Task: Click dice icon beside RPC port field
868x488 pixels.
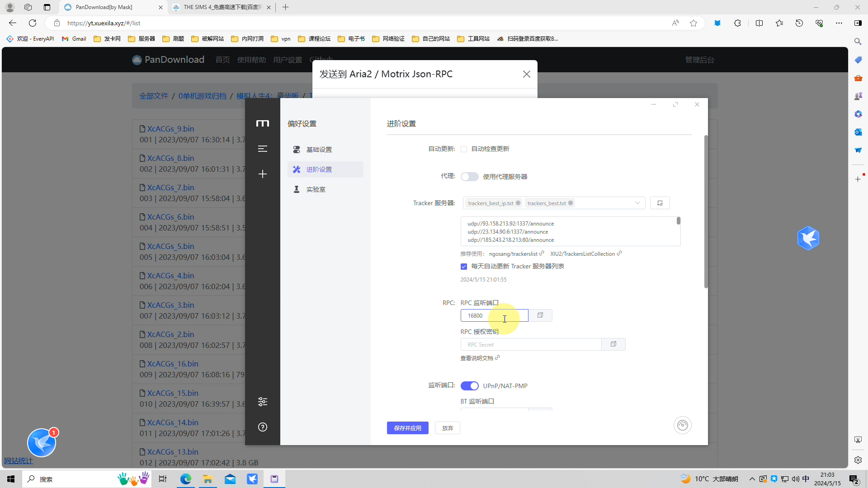Action: (540, 315)
